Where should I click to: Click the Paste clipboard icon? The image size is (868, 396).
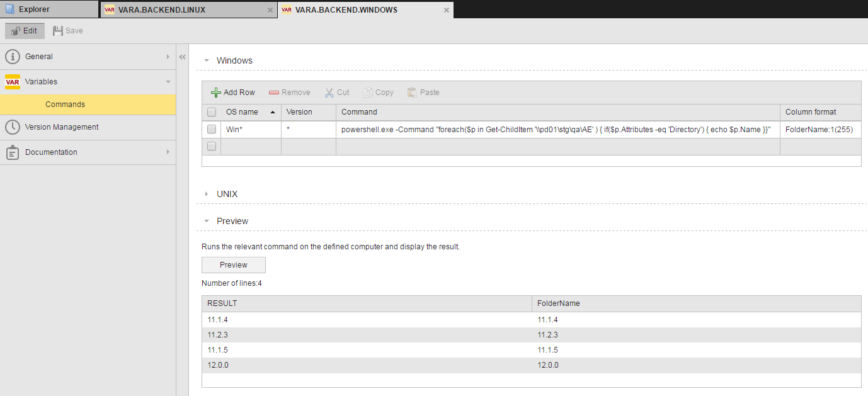(413, 93)
